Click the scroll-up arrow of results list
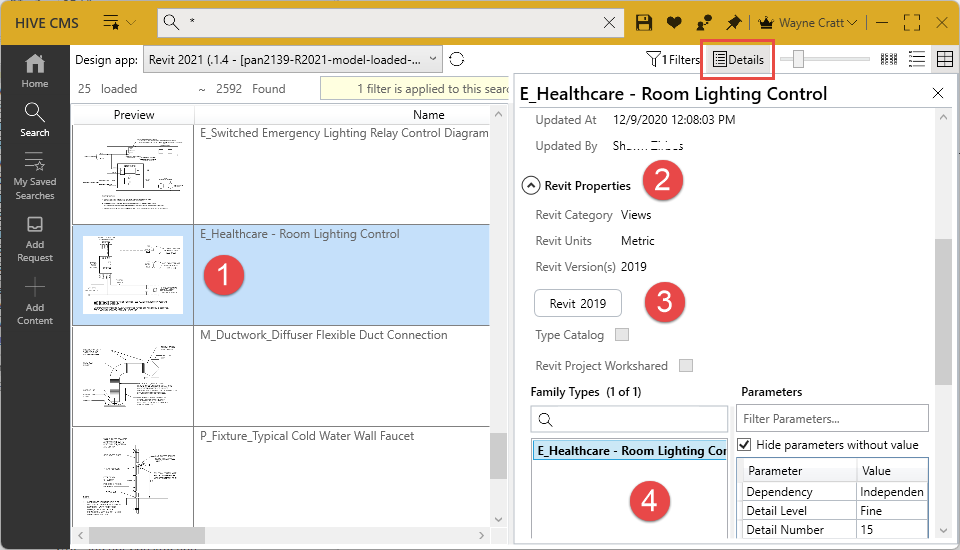 (x=498, y=115)
